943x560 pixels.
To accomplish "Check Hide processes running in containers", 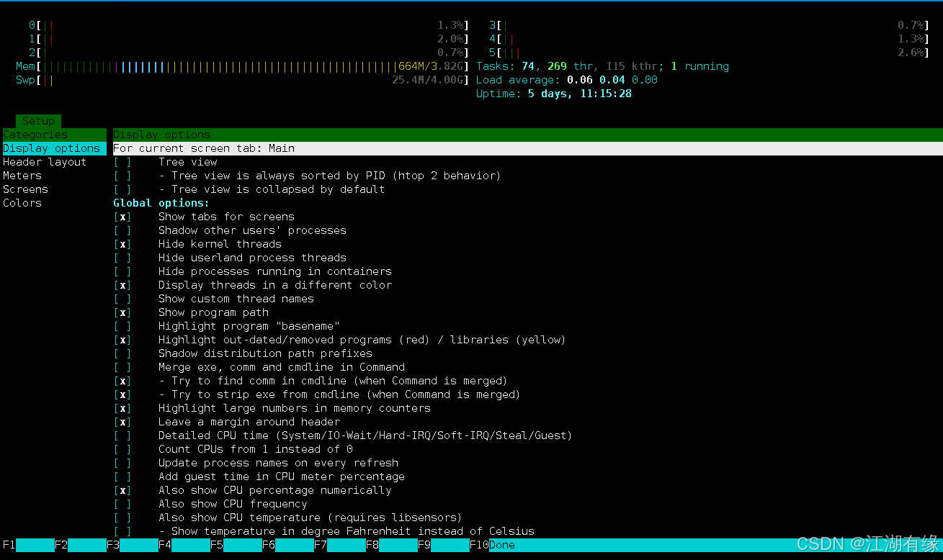I will (122, 271).
